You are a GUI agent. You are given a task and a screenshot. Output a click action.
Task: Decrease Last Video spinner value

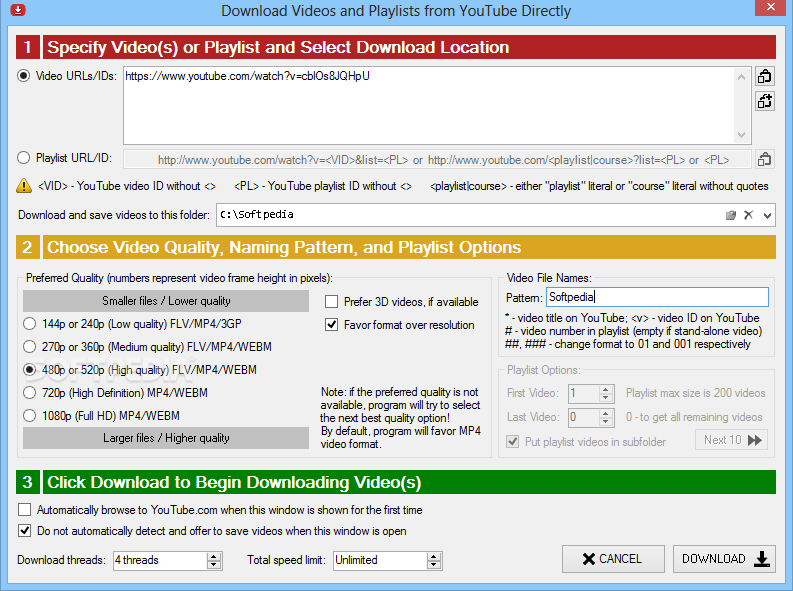pos(606,422)
